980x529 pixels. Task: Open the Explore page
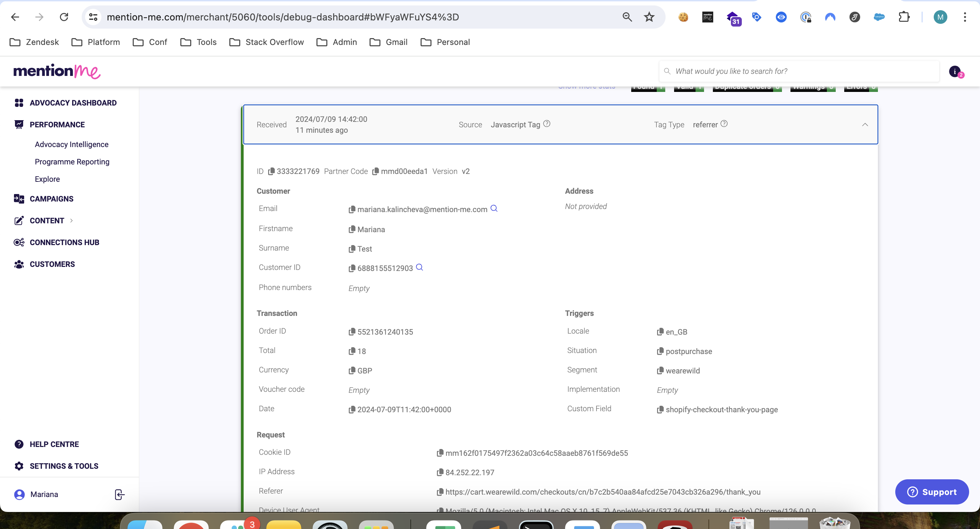pyautogui.click(x=47, y=179)
